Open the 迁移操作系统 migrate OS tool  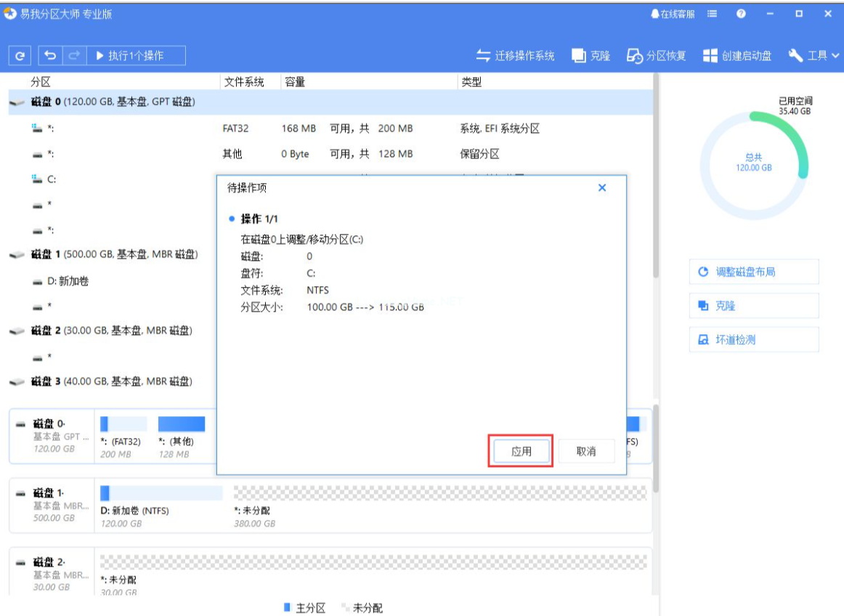[515, 56]
